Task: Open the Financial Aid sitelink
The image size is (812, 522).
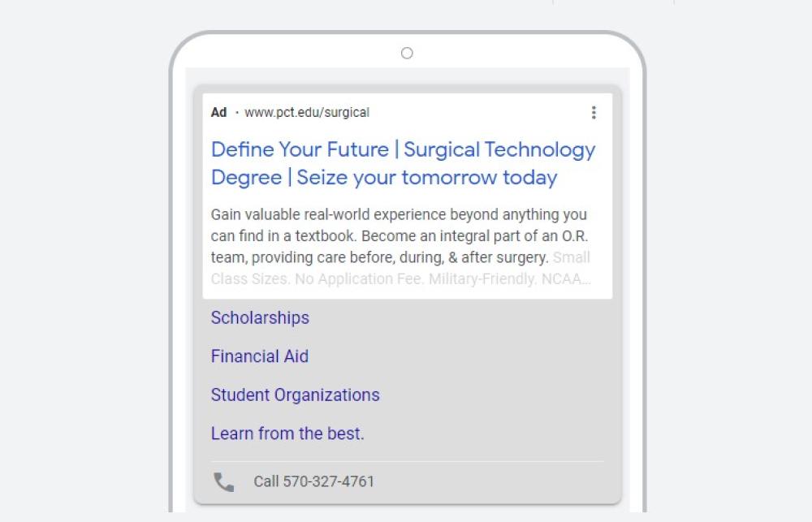Action: [259, 356]
